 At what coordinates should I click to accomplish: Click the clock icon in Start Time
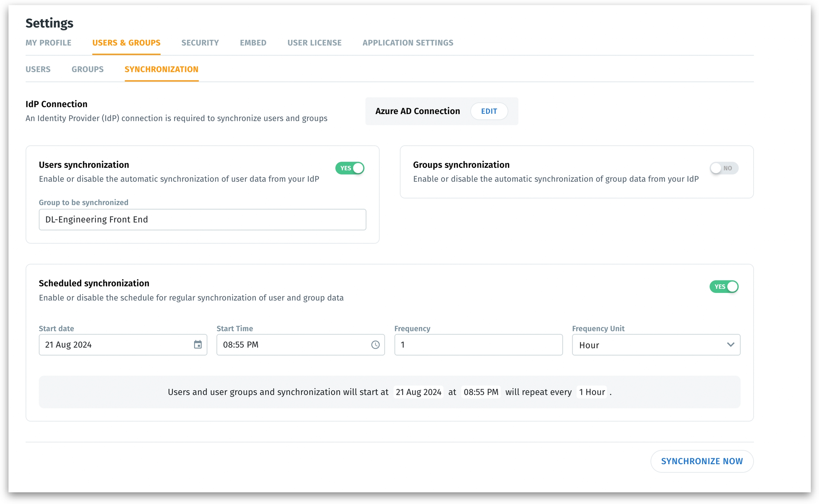(375, 344)
